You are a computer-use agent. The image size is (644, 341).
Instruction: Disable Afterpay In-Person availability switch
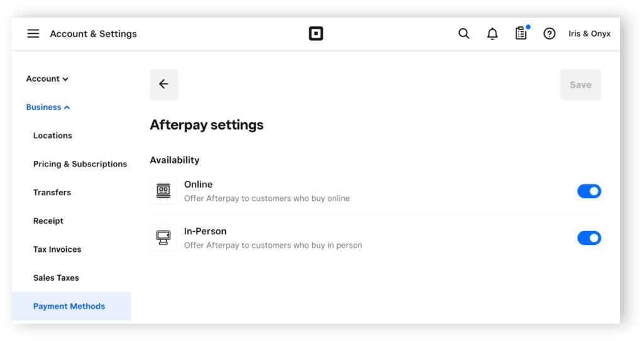pyautogui.click(x=589, y=238)
